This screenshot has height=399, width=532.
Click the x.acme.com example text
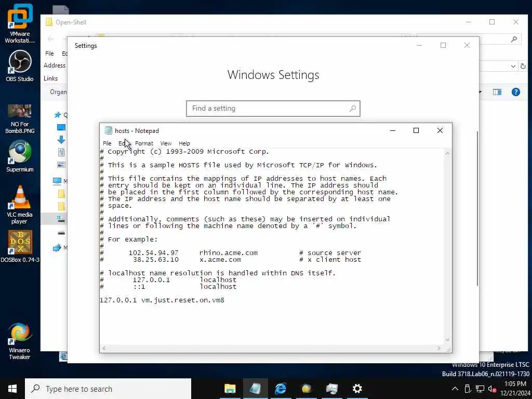(x=220, y=260)
